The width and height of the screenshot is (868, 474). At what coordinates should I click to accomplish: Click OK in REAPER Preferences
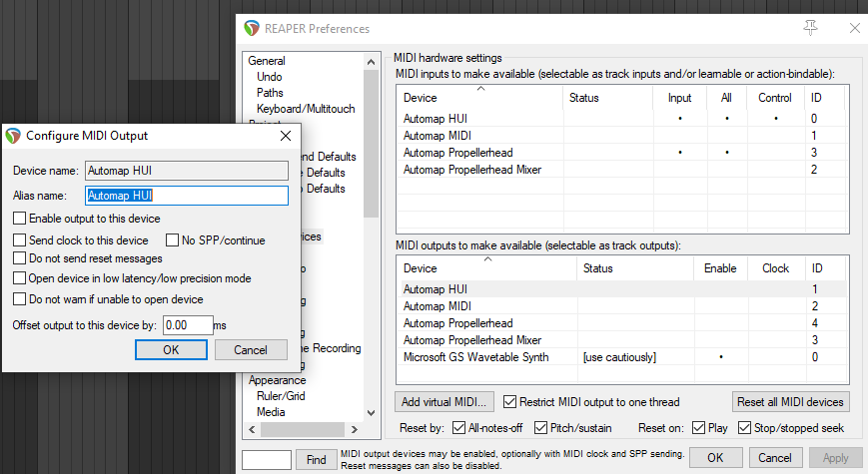pos(715,458)
